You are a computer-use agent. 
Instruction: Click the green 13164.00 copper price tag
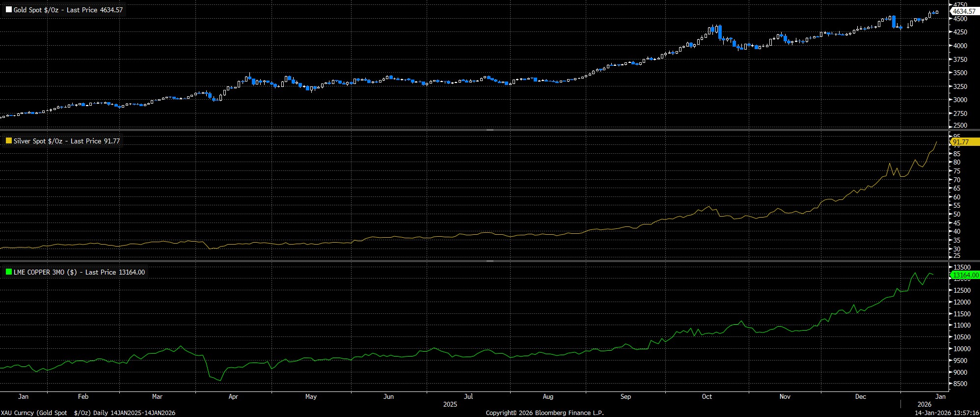(965, 275)
